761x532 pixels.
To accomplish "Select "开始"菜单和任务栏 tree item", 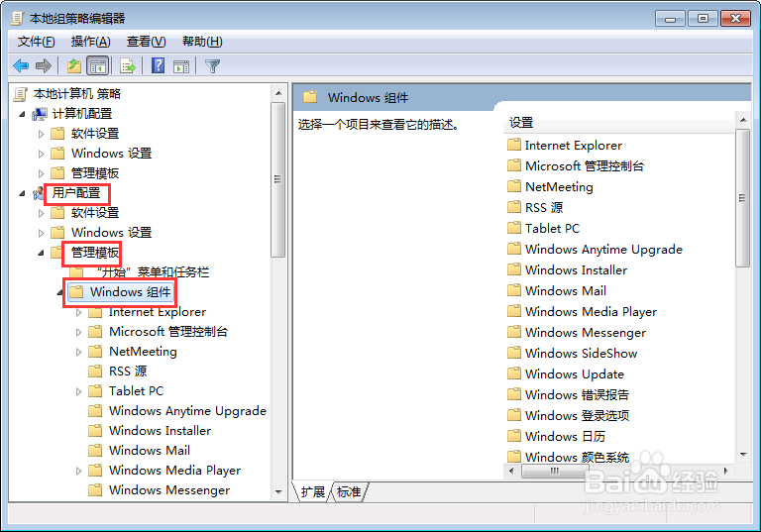I will (x=153, y=272).
